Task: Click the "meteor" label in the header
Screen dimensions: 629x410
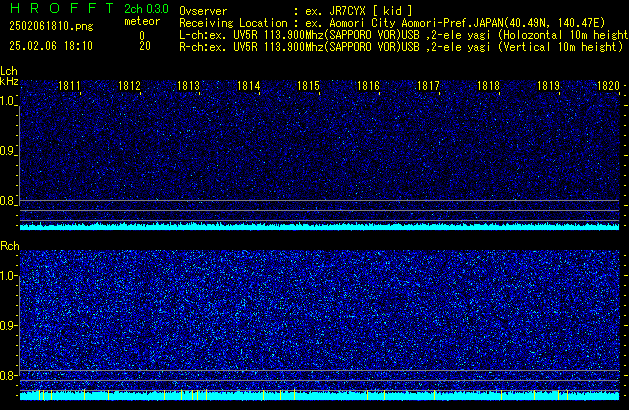Action: [142, 21]
